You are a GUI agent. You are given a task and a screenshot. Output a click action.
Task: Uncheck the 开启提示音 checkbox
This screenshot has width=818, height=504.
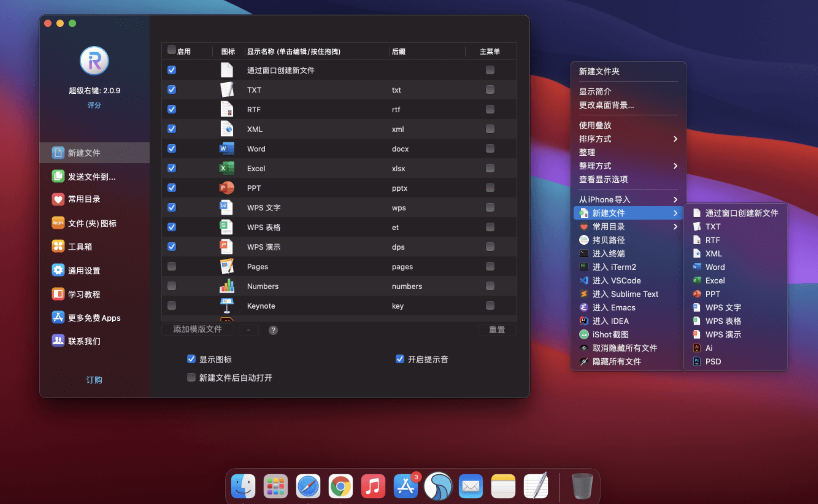tap(400, 359)
